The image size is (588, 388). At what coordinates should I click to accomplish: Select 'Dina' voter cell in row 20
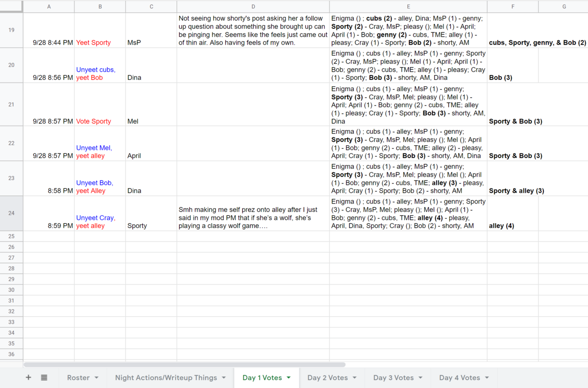151,65
